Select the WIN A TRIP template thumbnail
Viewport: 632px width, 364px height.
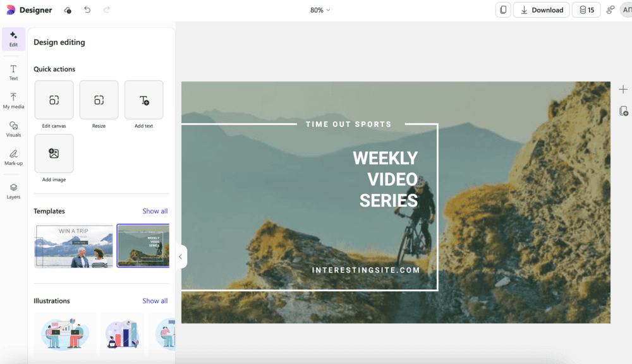pos(74,246)
